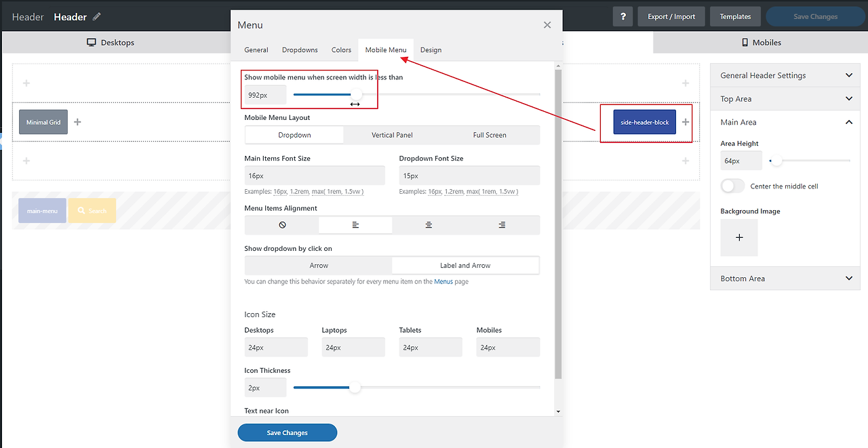Switch to Colors tab
Viewport: 868px width, 448px height.
[341, 50]
